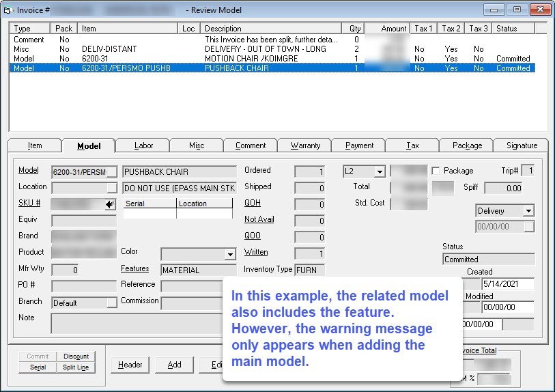
Task: Select the PUSHBACK CHAIR invoice row
Action: click(272, 68)
